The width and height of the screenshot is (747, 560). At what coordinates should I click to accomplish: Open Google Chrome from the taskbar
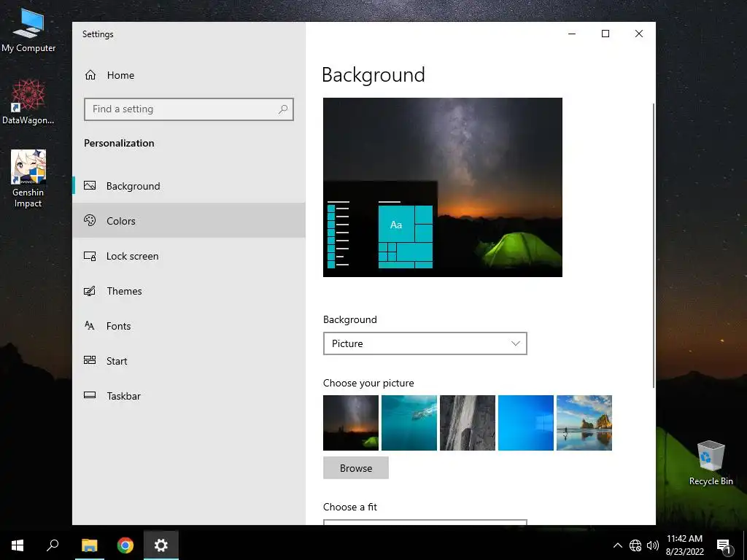[x=125, y=545]
